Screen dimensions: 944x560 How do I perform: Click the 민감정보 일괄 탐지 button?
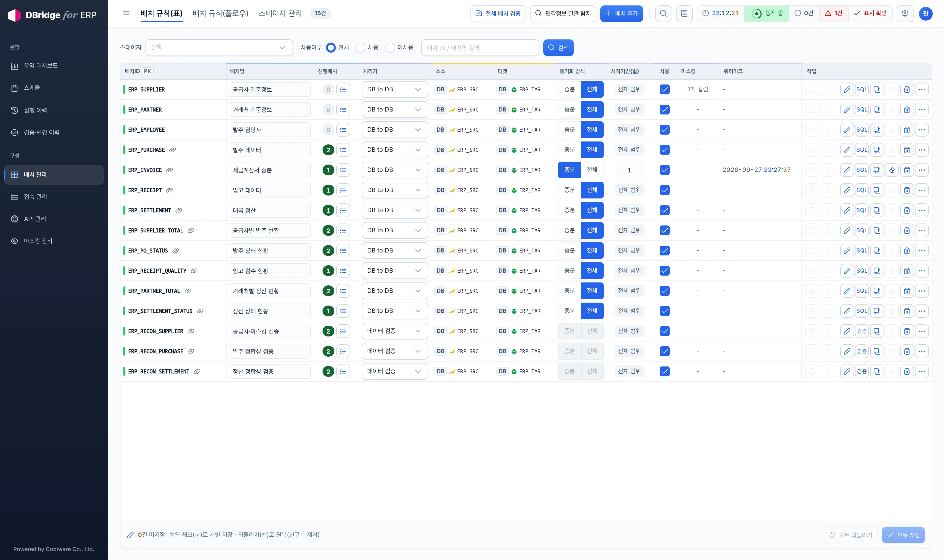coord(563,14)
